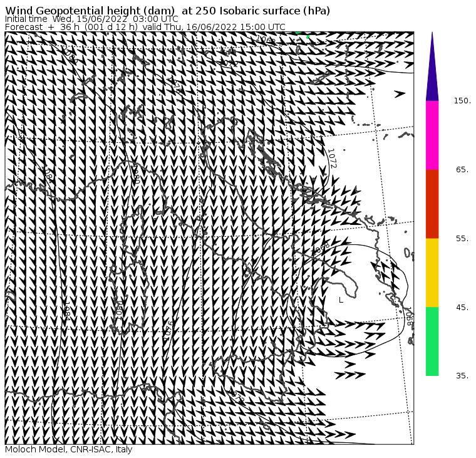
Task: Click the L low-pressure marker on the map
Action: tap(341, 300)
